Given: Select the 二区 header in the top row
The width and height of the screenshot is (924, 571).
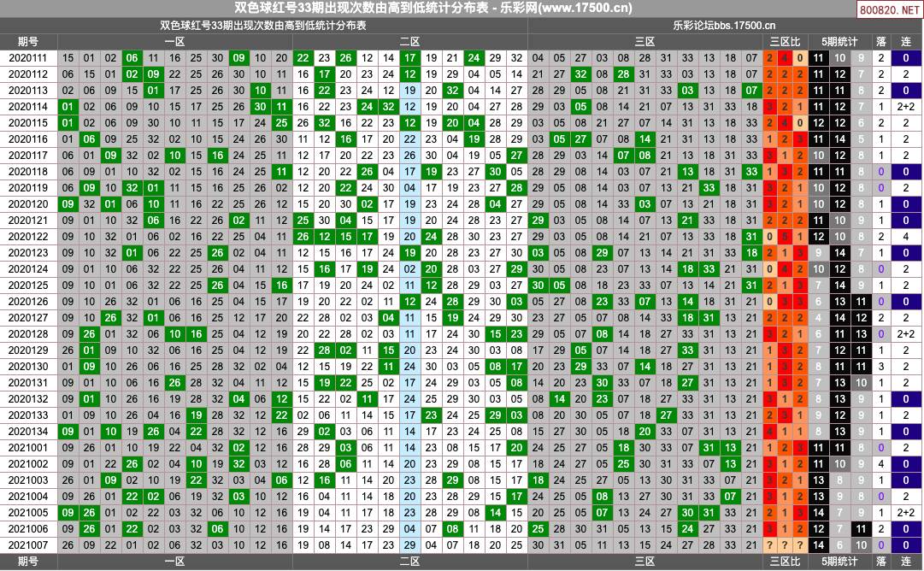Looking at the screenshot, I should click(409, 42).
